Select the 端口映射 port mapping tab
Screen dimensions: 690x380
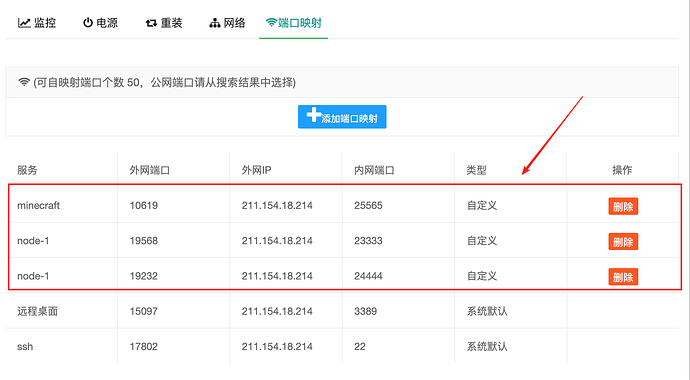(x=294, y=23)
